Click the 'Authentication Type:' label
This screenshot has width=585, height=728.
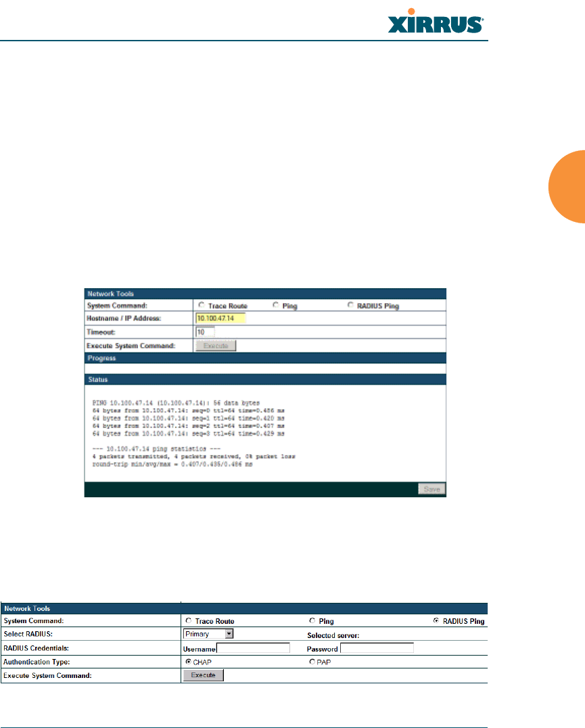coord(37,662)
